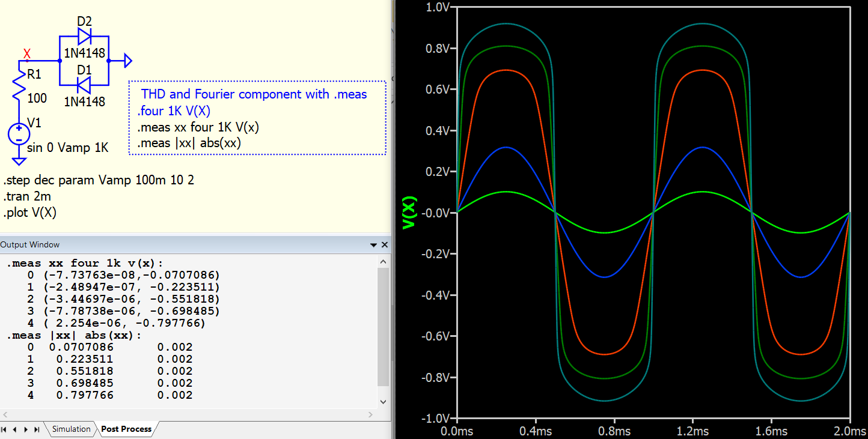Image resolution: width=868 pixels, height=439 pixels.
Task: Click the red X net label
Action: [x=27, y=54]
